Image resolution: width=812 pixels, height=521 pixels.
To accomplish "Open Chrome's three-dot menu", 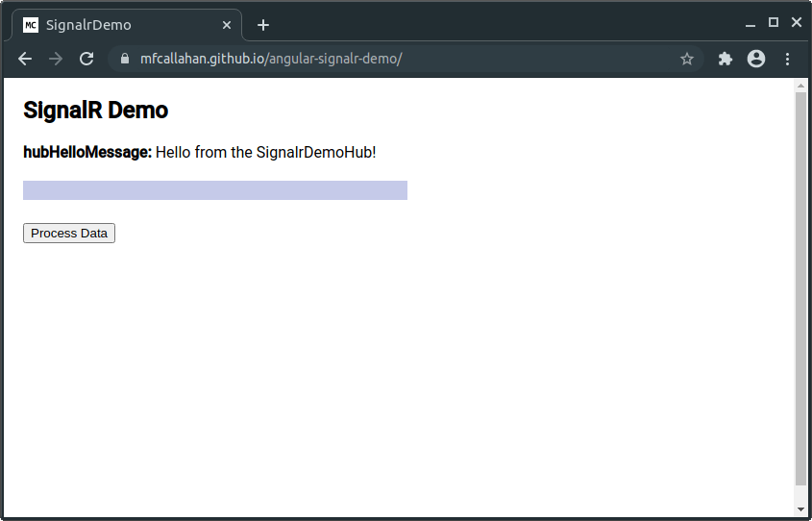I will pyautogui.click(x=787, y=59).
